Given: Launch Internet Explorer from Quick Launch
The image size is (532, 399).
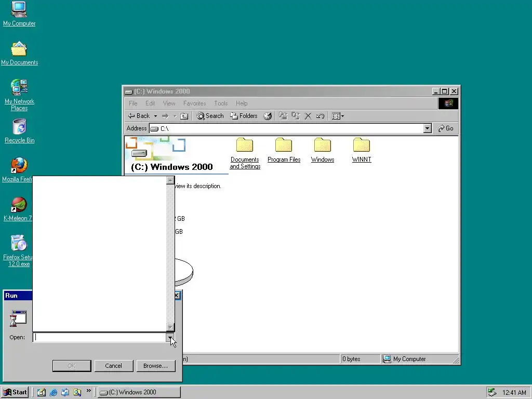Looking at the screenshot, I should point(54,392).
